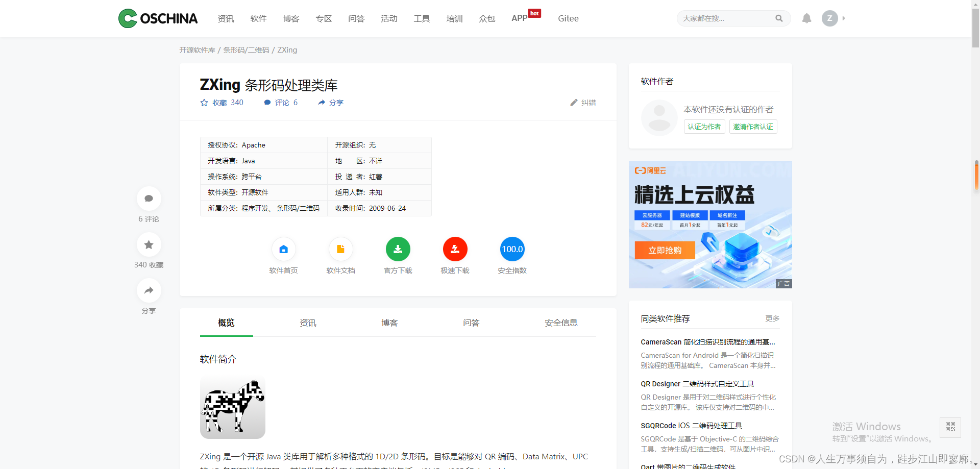
Task: Click the 极速下载 fast download icon
Action: (x=455, y=249)
